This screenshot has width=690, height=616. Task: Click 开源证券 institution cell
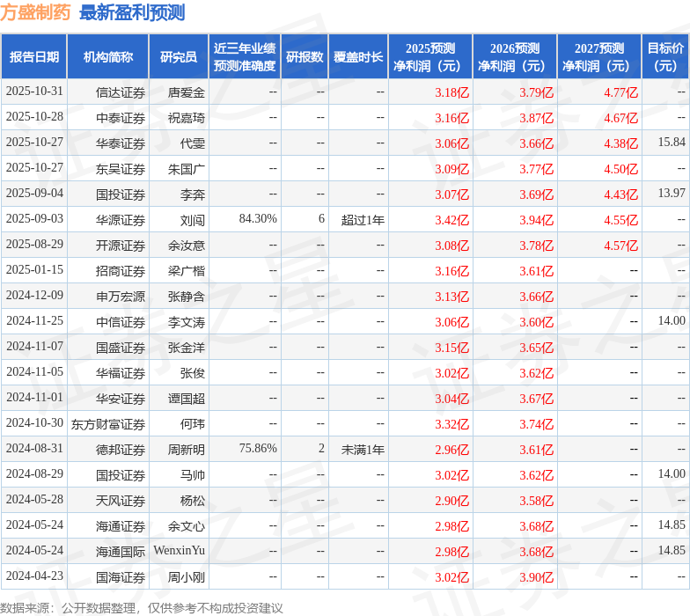point(121,246)
